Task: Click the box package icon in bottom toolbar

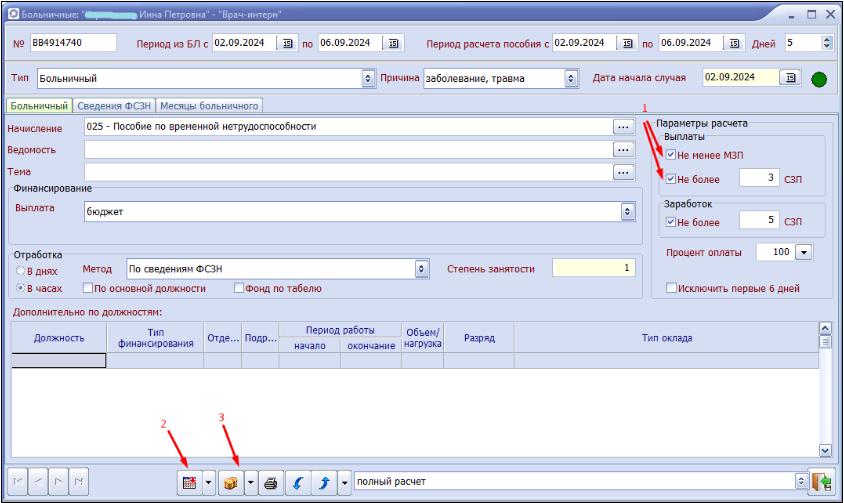Action: (x=231, y=482)
